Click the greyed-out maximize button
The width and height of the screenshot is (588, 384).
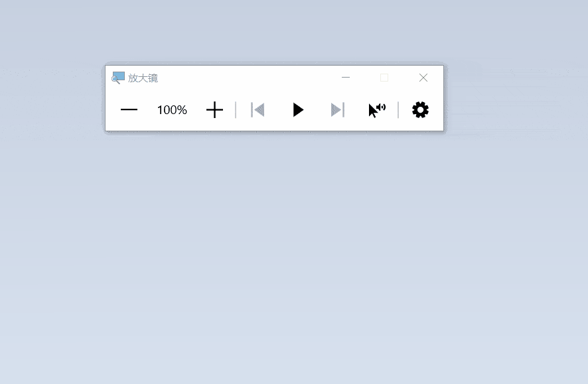pos(384,78)
